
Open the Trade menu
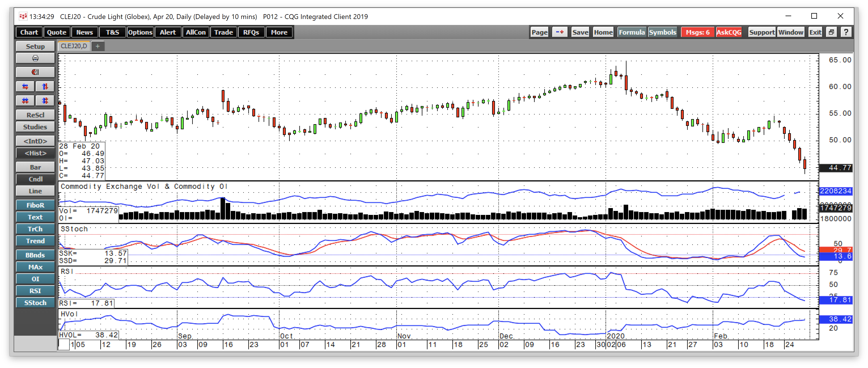tap(223, 32)
